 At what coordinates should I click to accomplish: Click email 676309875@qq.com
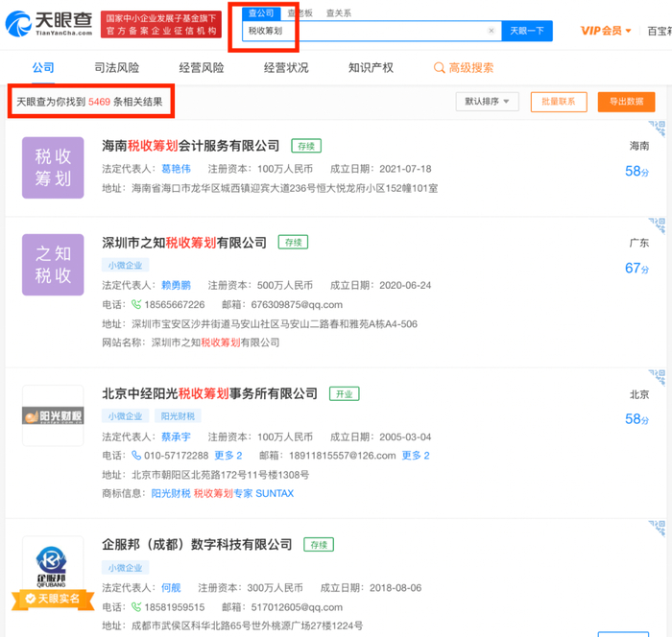pos(297,304)
